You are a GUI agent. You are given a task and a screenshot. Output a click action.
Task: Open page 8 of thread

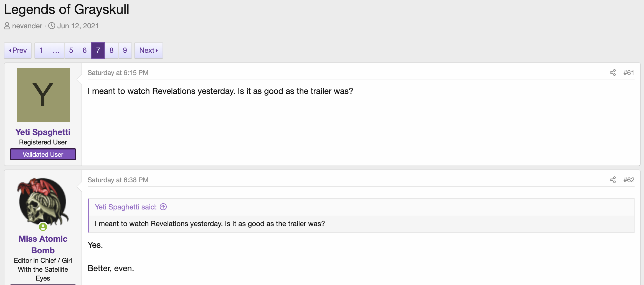111,51
